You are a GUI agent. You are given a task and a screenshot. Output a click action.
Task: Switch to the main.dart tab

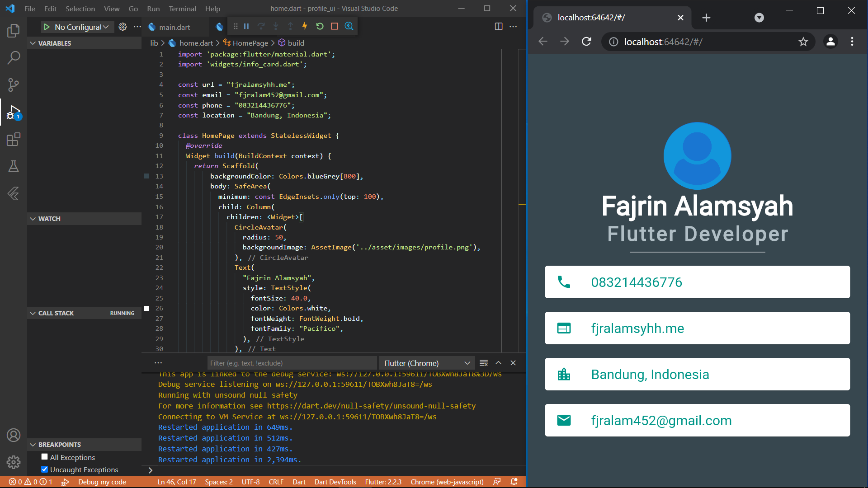[x=174, y=27]
